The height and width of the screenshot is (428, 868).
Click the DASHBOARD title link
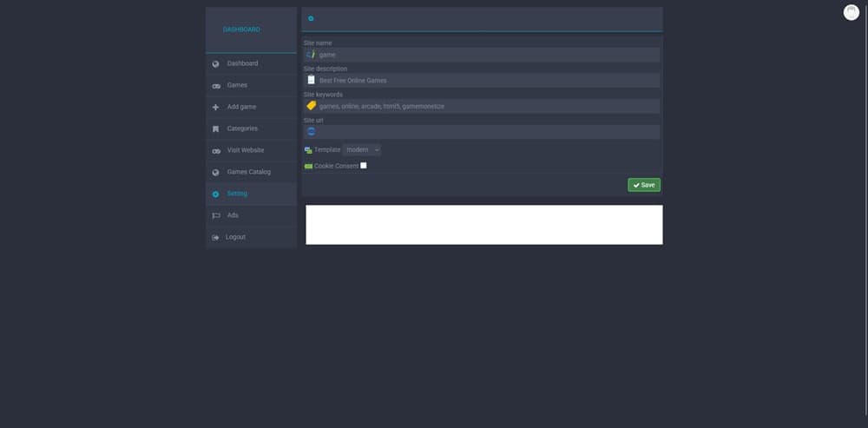241,30
